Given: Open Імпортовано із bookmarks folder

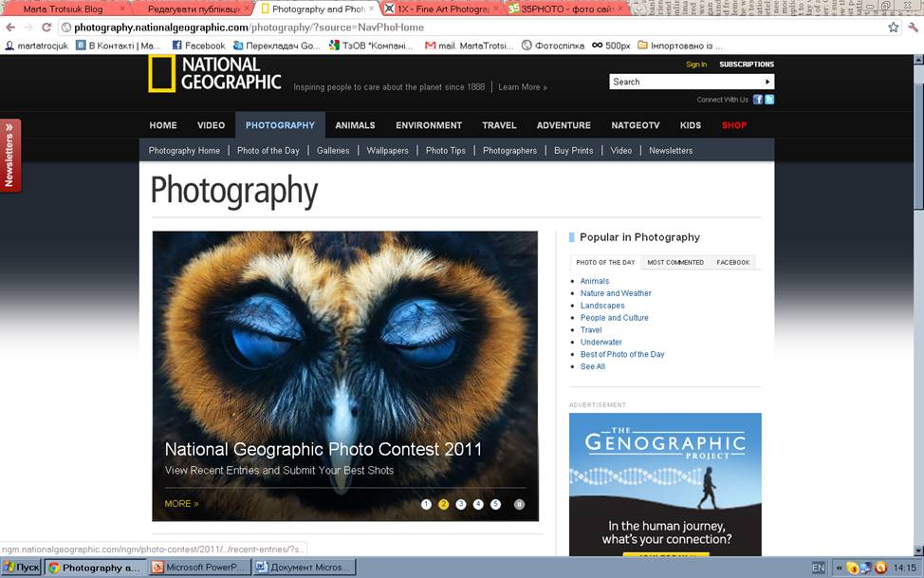Looking at the screenshot, I should pos(680,46).
